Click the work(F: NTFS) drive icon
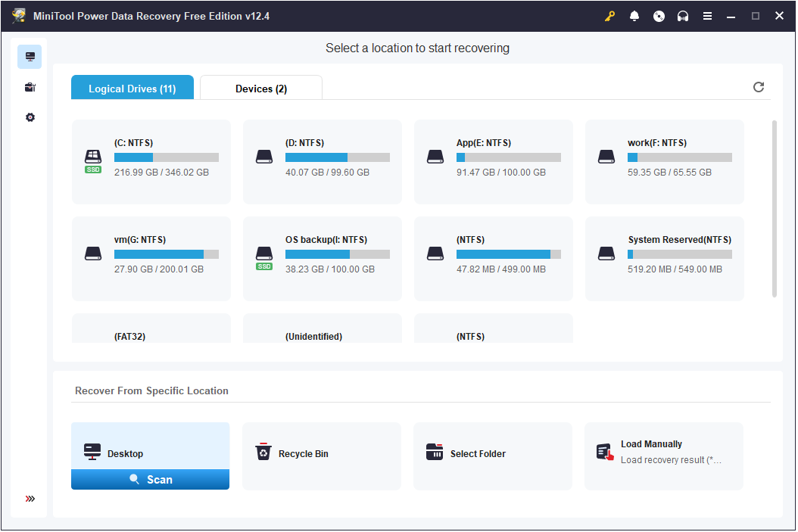 pyautogui.click(x=606, y=157)
